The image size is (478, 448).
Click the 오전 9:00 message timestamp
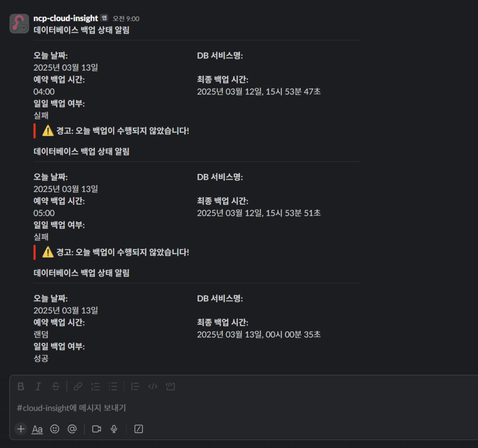click(x=126, y=19)
